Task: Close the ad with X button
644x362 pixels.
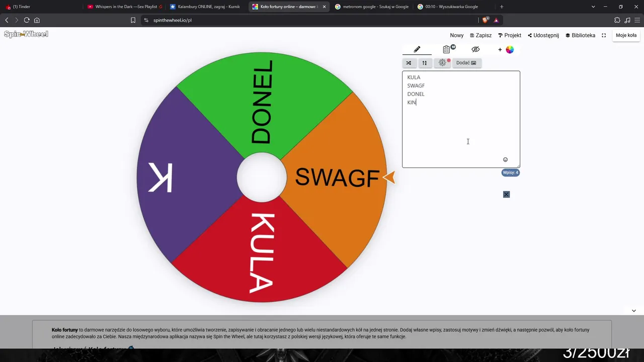Action: point(506,195)
